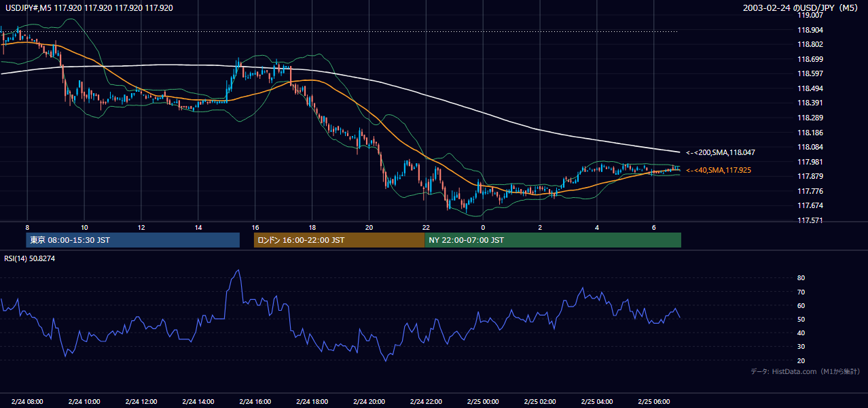
Task: Click the 2/25 06:00 time axis label
Action: 654,402
